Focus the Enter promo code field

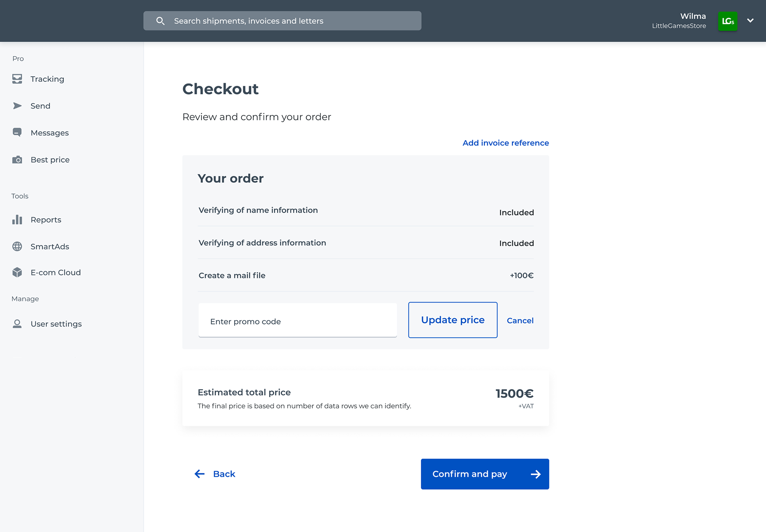tap(298, 321)
